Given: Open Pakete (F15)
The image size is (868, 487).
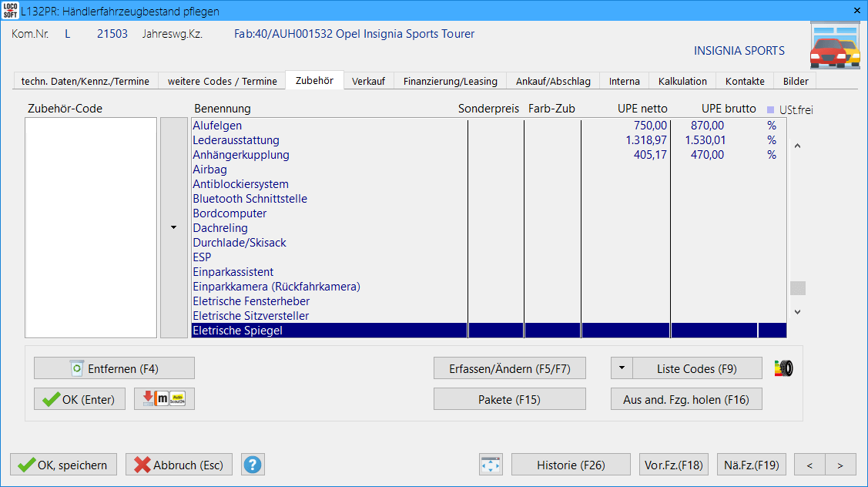Looking at the screenshot, I should (509, 398).
